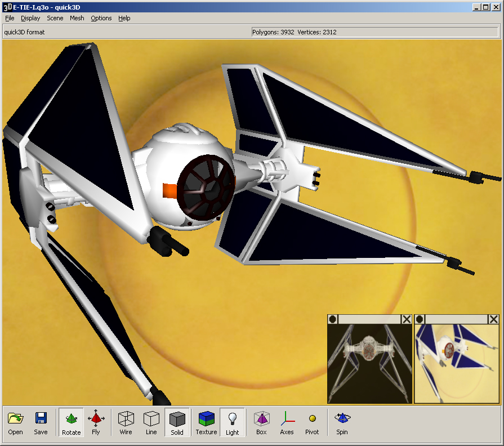The height and width of the screenshot is (446, 504).
Task: Open the Display menu
Action: [30, 18]
